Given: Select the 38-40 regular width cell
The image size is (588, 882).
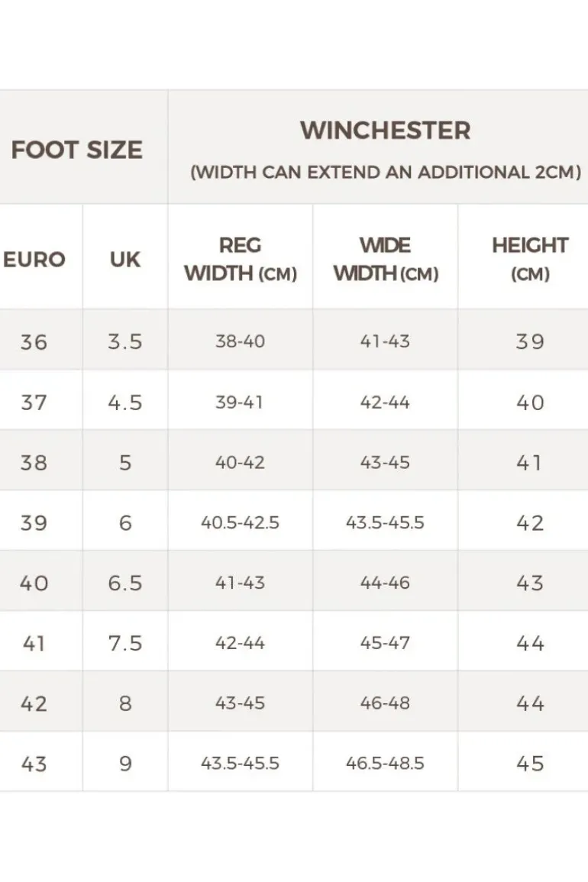Looking at the screenshot, I should 240,341.
